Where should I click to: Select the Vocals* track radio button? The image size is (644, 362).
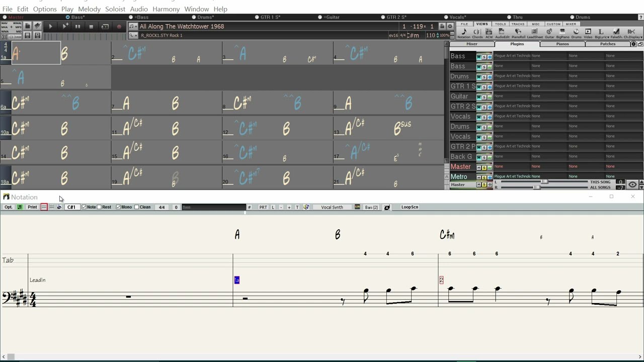pos(446,17)
